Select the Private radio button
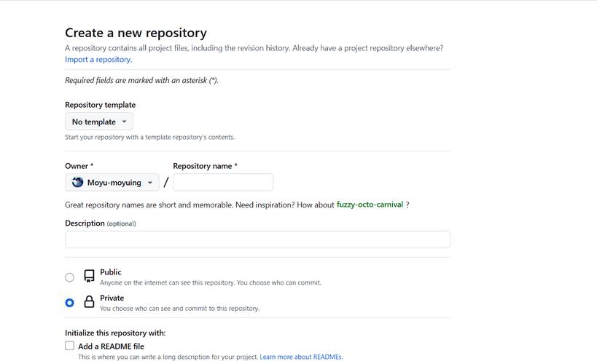 click(70, 303)
